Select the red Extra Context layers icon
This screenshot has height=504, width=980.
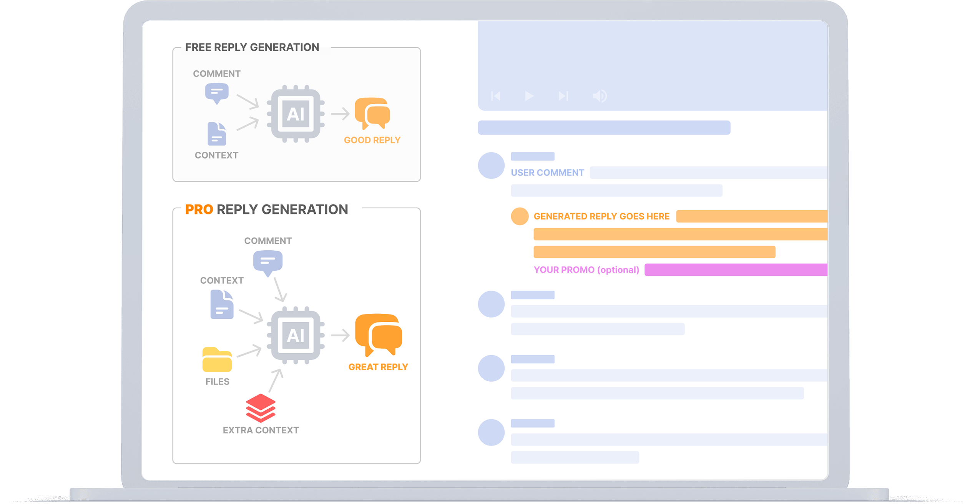click(261, 408)
